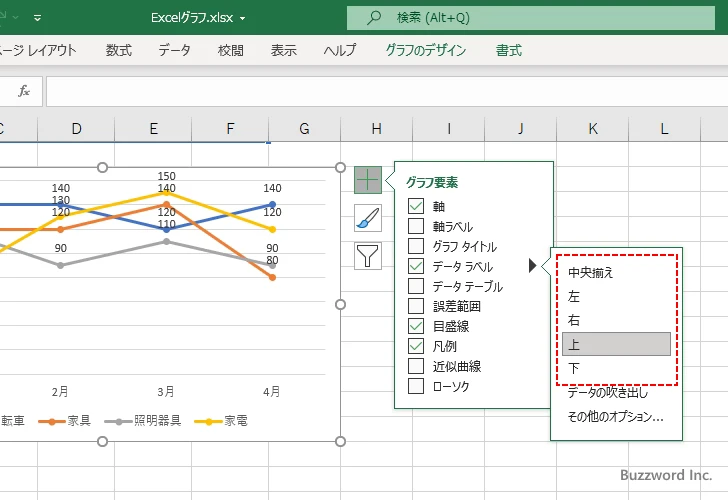Click the quick access toolbar customize arrow

coord(37,18)
